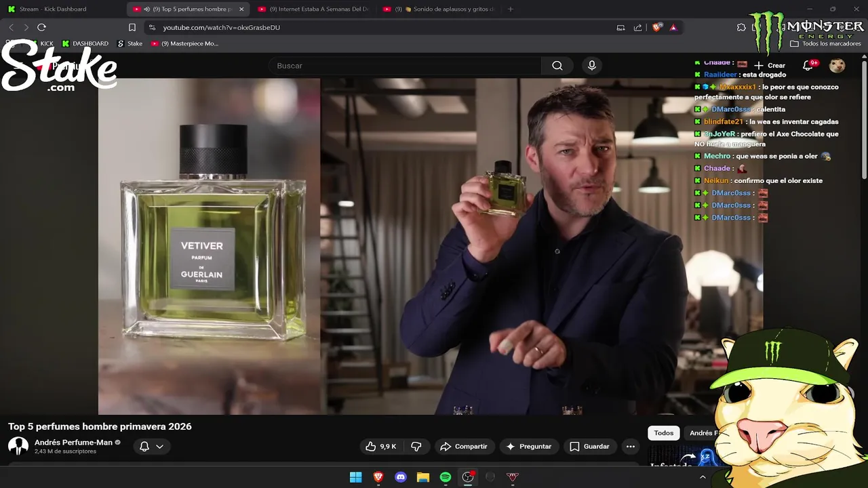Open the browser extensions puzzle icon

[x=741, y=27]
